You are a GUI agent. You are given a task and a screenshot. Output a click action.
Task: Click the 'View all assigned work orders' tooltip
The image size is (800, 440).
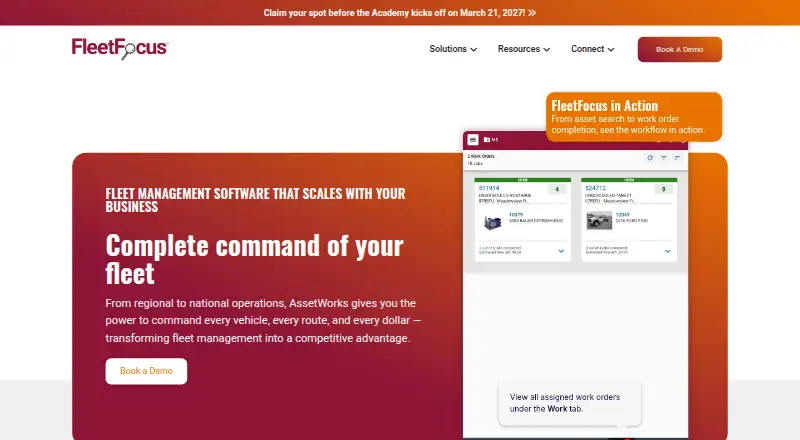570,403
